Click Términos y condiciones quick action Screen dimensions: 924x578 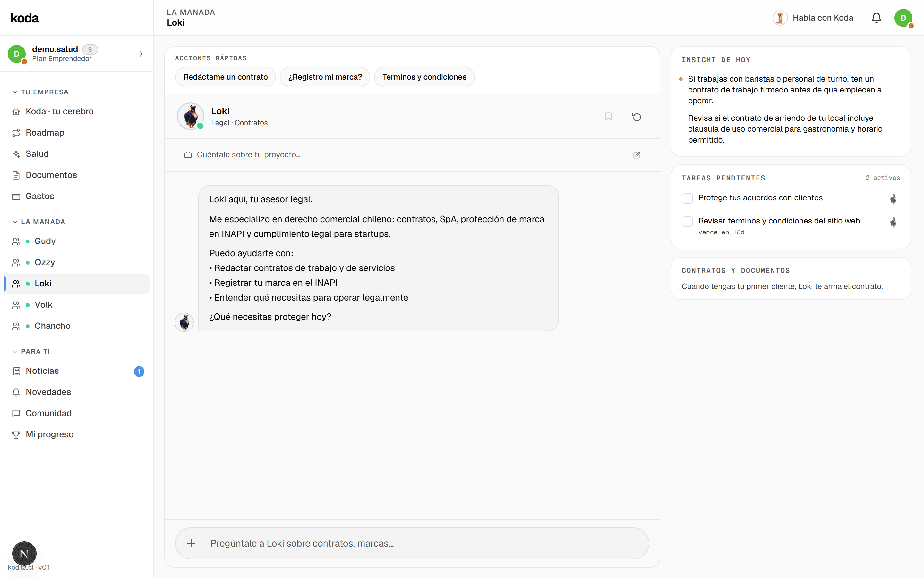click(424, 77)
